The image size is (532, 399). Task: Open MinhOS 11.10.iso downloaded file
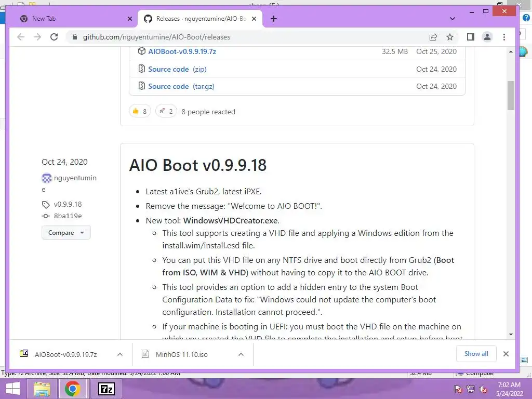click(181, 354)
